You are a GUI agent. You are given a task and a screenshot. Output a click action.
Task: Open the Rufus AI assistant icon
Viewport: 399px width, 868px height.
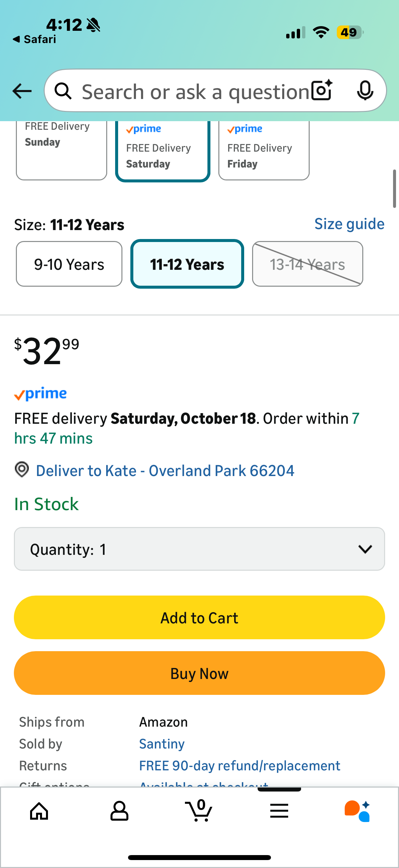pos(358,811)
